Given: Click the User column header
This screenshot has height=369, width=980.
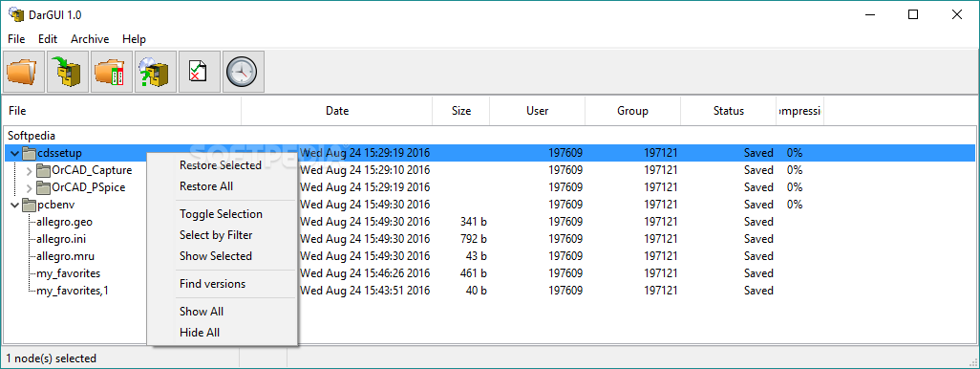Looking at the screenshot, I should [538, 111].
